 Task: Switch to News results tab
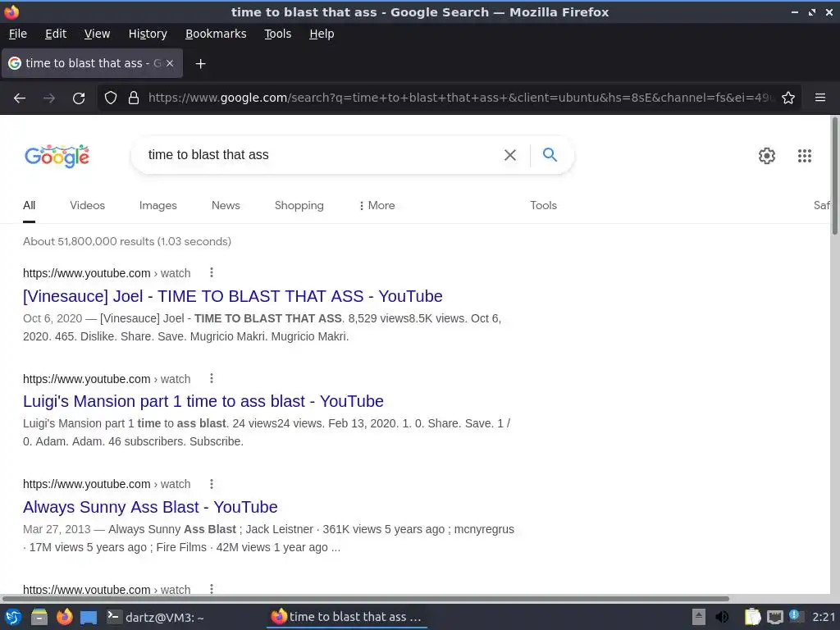point(226,206)
